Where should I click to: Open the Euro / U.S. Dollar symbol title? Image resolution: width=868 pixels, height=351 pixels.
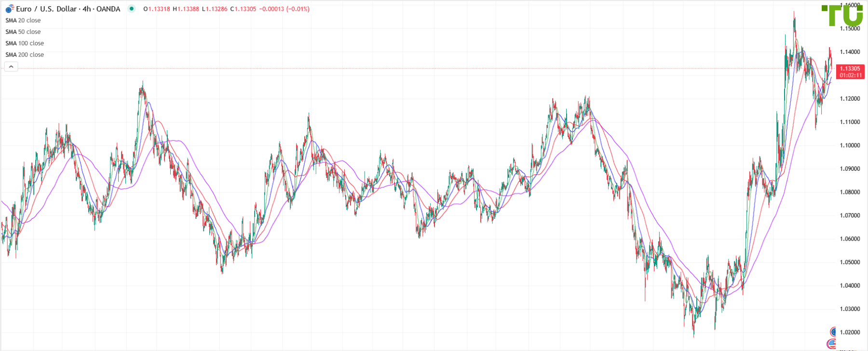68,9
